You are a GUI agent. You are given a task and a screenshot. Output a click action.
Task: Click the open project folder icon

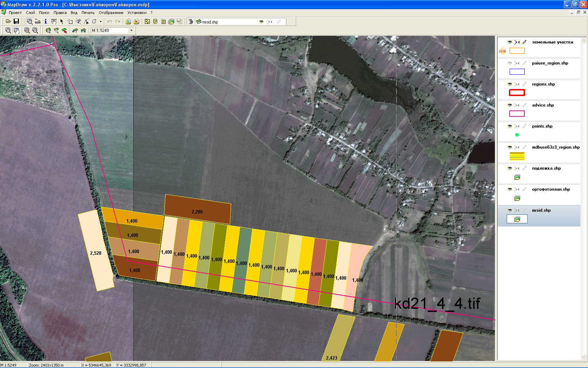tap(8, 22)
